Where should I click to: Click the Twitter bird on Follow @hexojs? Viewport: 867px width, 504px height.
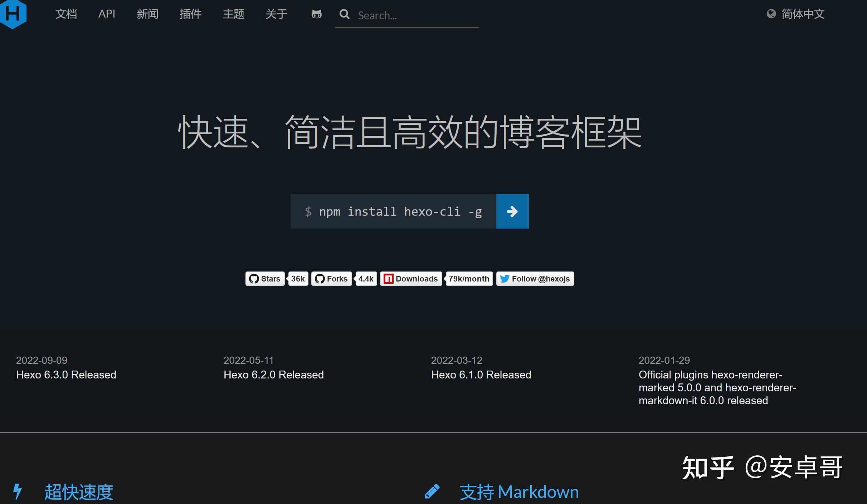point(505,279)
